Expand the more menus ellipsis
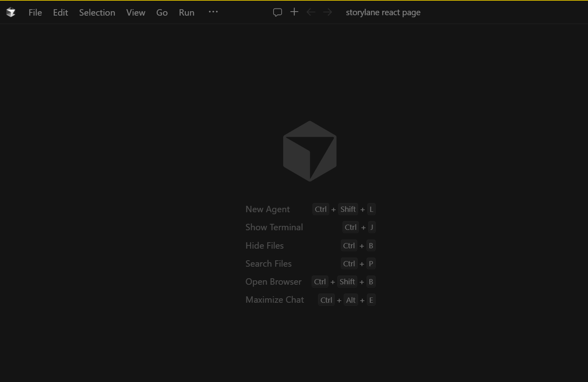The width and height of the screenshot is (588, 382). 213,12
